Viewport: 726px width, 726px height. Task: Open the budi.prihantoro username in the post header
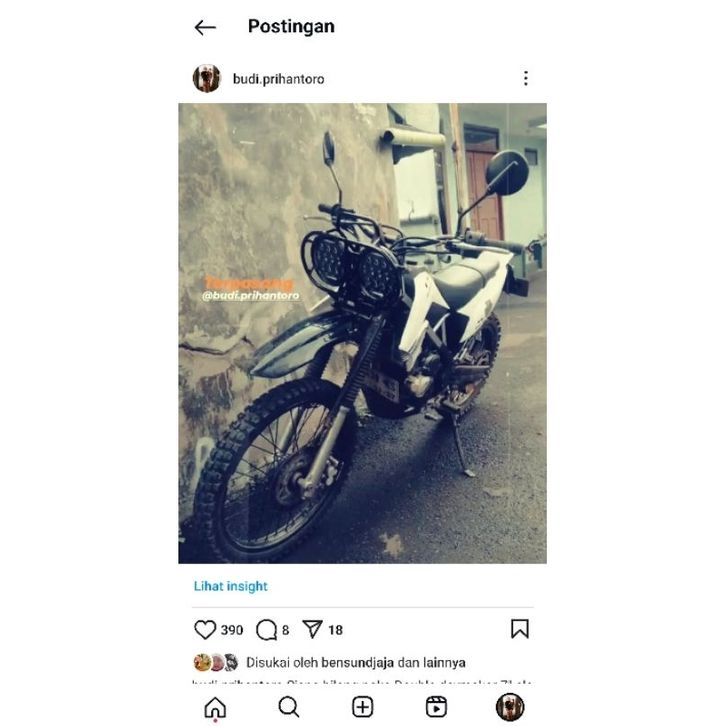click(278, 79)
